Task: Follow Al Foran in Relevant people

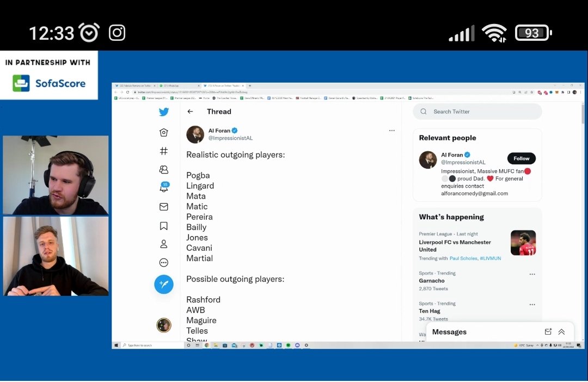Action: (x=521, y=158)
